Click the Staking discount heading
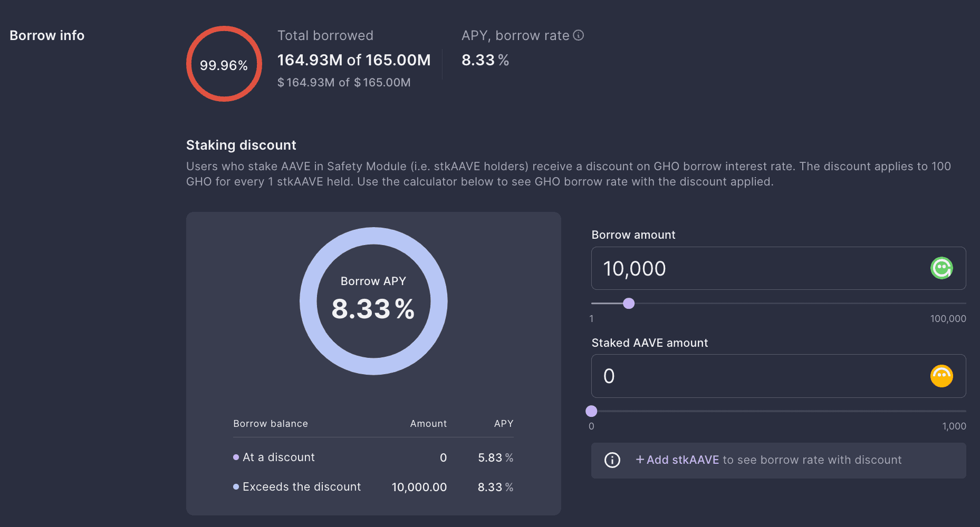The height and width of the screenshot is (527, 980). point(241,145)
